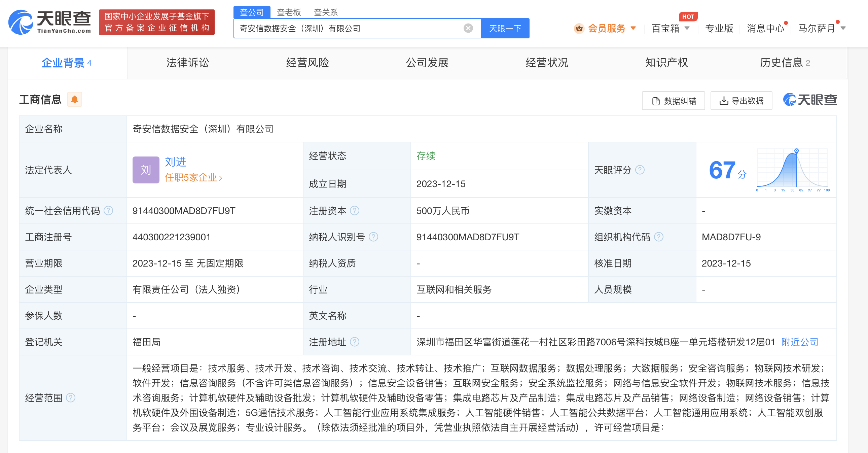Clear the search box text

468,28
